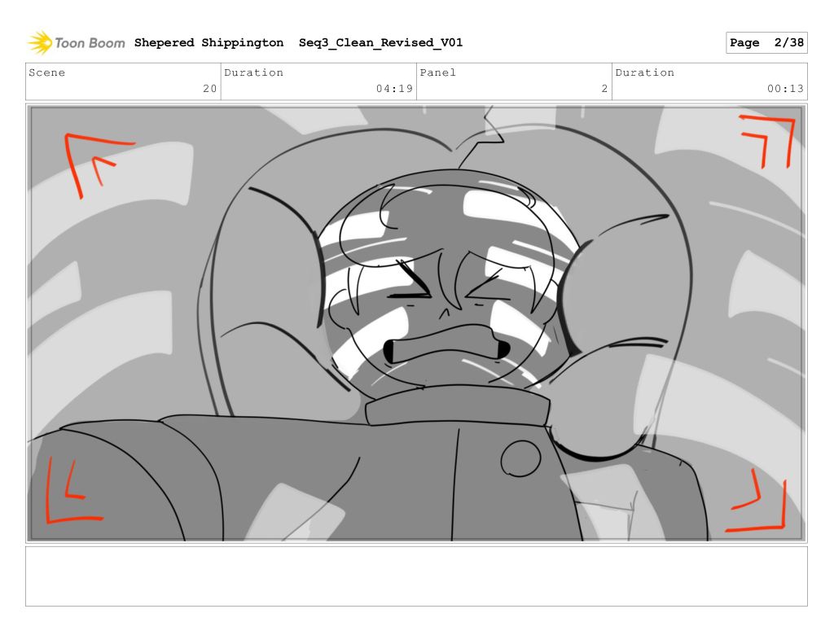Click the 'Panel' header label

click(x=438, y=72)
